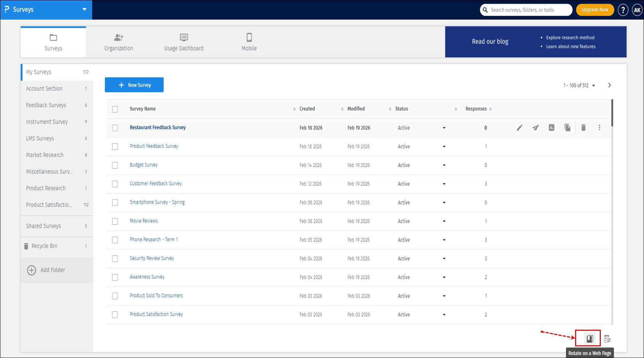The width and height of the screenshot is (644, 358).
Task: Click the Rotate on a Web Page icon
Action: pos(590,339)
